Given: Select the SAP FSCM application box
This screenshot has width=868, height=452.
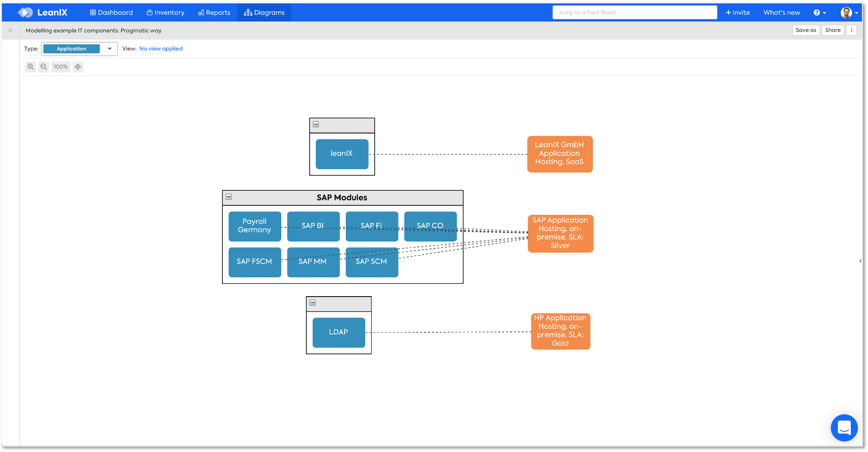Looking at the screenshot, I should (255, 262).
